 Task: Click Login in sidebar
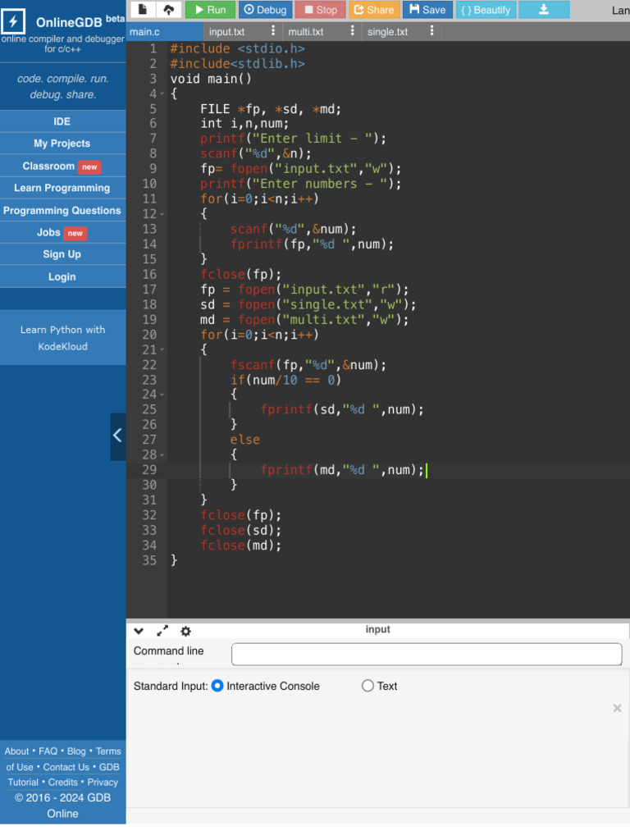(x=62, y=277)
